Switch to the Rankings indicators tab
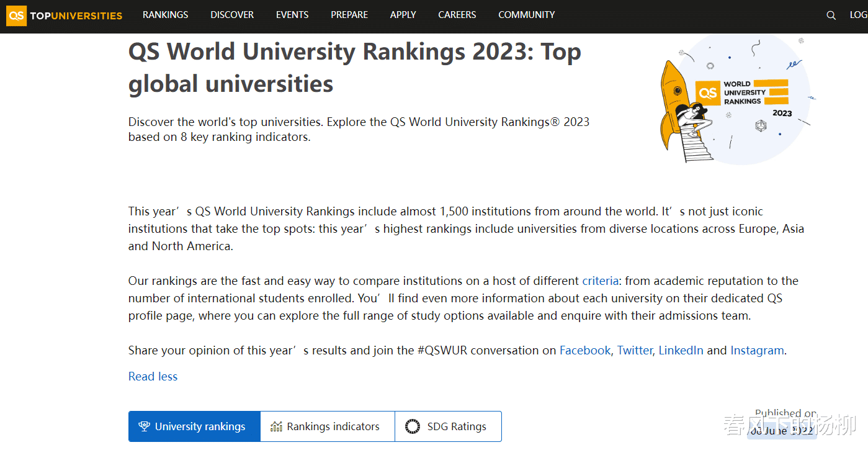This screenshot has height=450, width=868. click(327, 426)
